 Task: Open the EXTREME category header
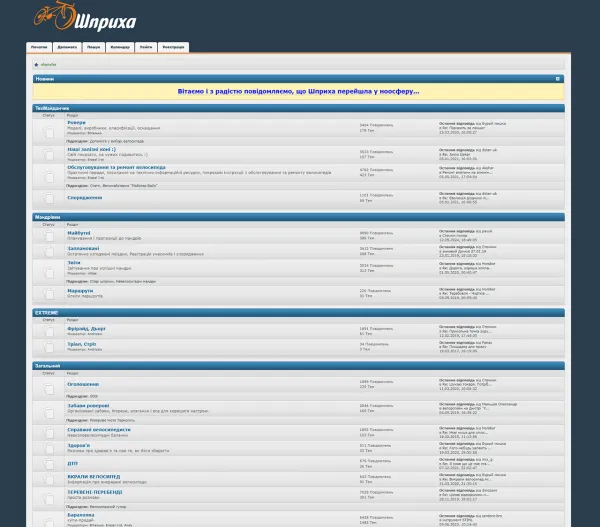pos(46,313)
